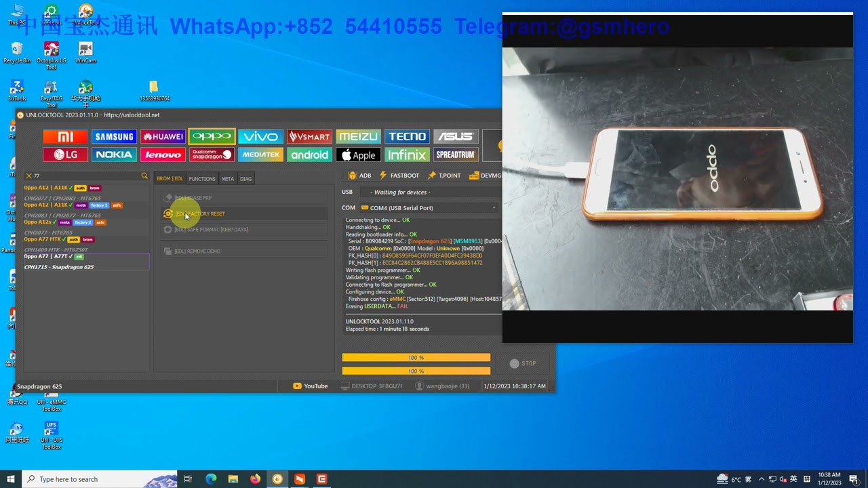Open File Explorer from the taskbar
The height and width of the screenshot is (488, 868).
point(233,479)
